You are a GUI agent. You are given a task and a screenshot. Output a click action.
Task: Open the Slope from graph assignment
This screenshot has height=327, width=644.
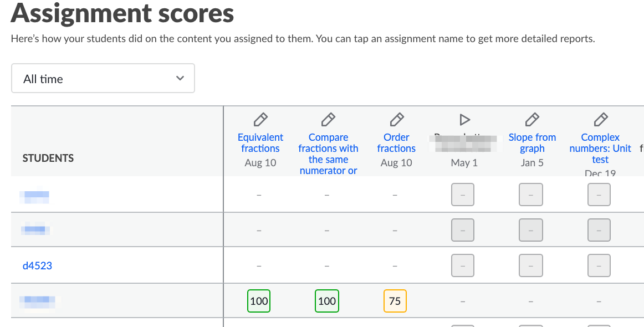click(x=532, y=143)
